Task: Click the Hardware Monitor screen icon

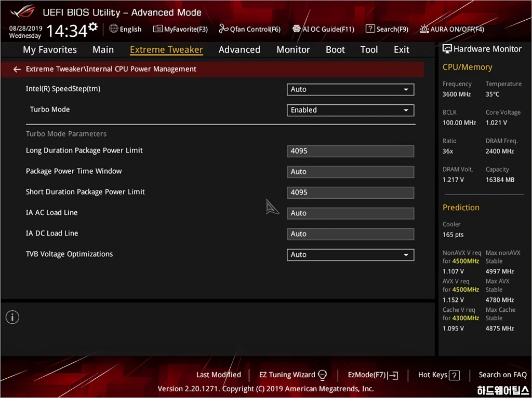Action: click(447, 49)
